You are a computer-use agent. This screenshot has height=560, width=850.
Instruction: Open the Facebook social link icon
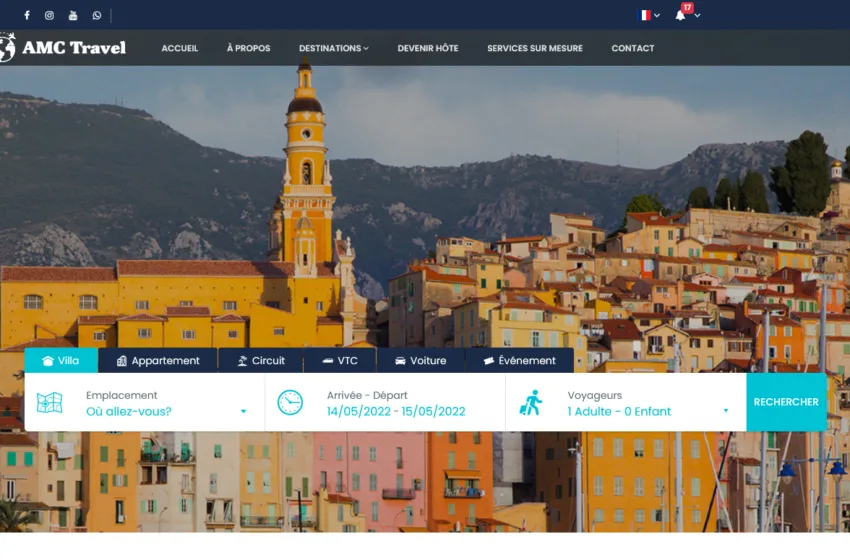[x=27, y=15]
